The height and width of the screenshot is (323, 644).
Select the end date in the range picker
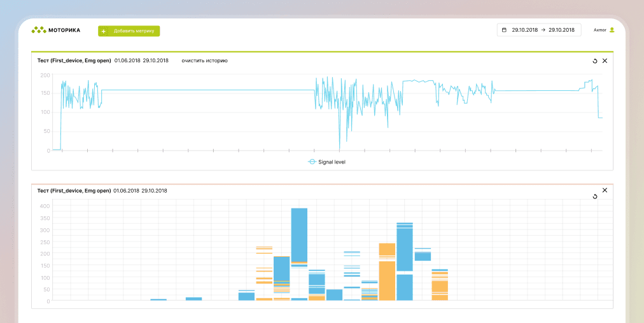562,30
